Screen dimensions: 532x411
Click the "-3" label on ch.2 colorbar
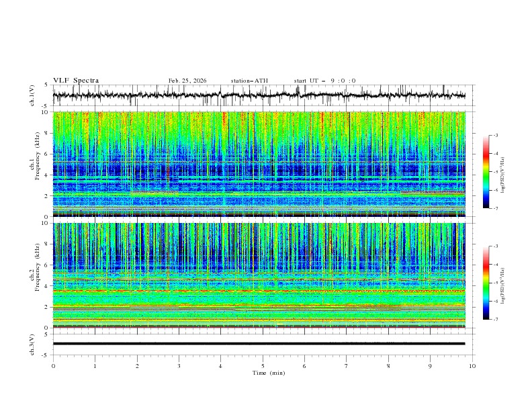coord(496,246)
